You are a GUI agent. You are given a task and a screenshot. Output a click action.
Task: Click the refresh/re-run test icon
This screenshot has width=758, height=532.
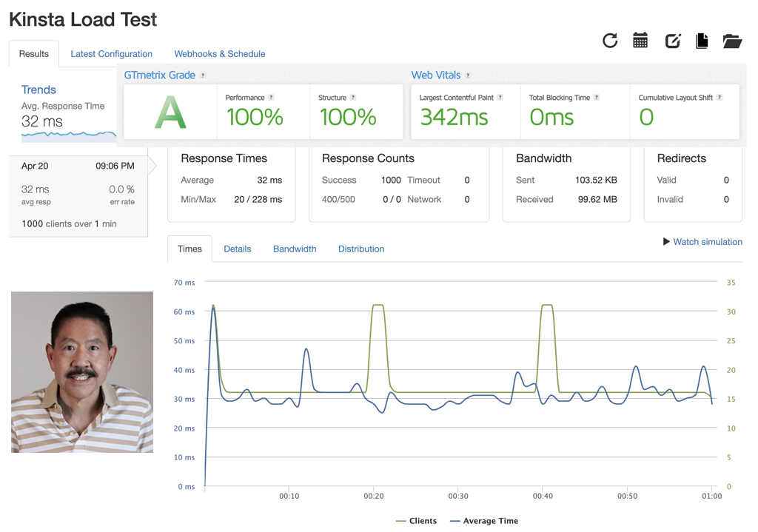tap(610, 41)
